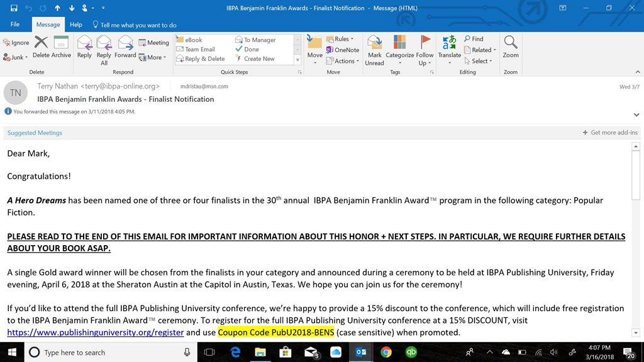Run the eBook quick step
The width and height of the screenshot is (644, 362).
(x=189, y=40)
